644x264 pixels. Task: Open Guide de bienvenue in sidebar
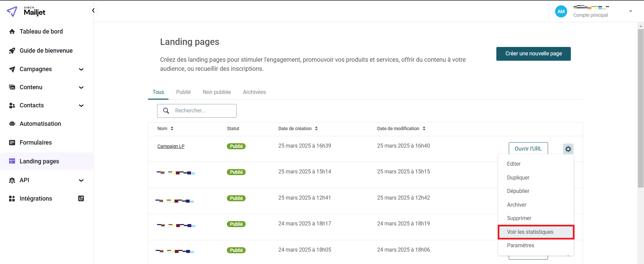(47, 51)
